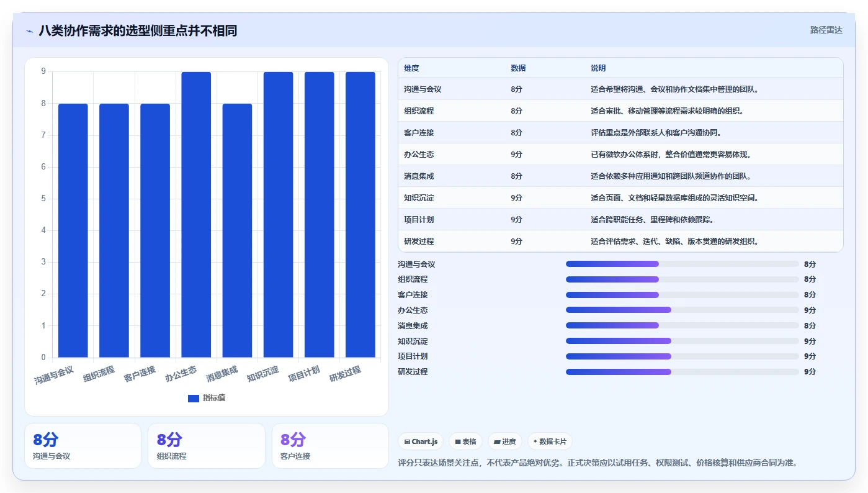The width and height of the screenshot is (868, 493).
Task: Click the 消息集成 progress bar
Action: [x=682, y=325]
